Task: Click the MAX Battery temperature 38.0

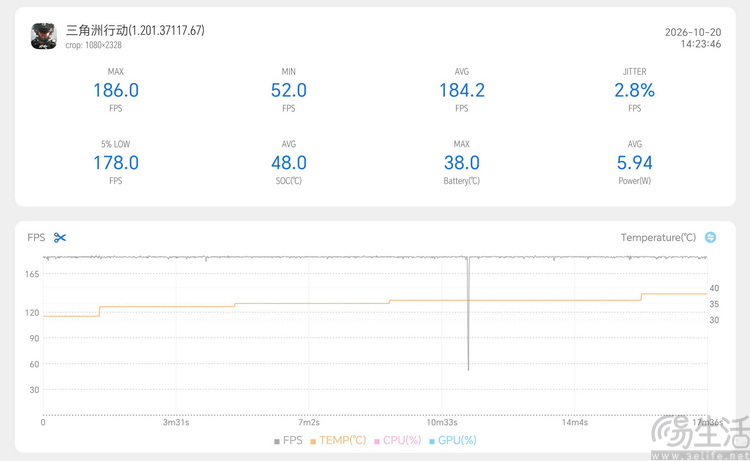Action: (x=462, y=163)
